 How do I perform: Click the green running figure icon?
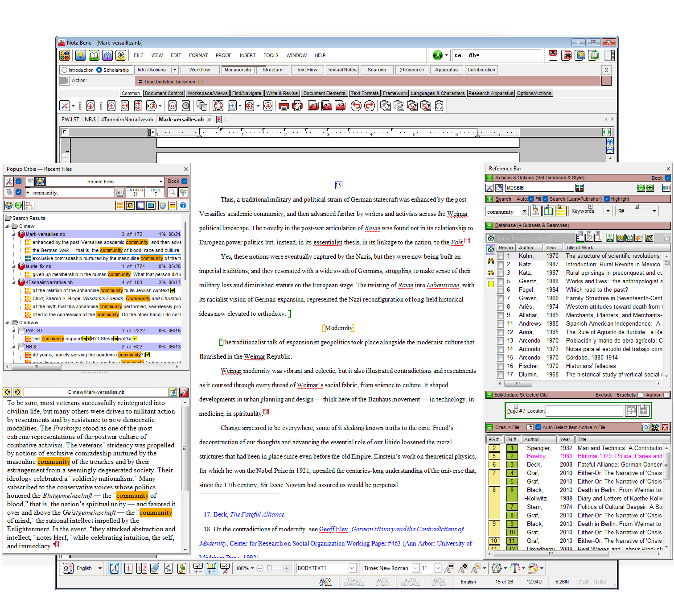point(438,55)
